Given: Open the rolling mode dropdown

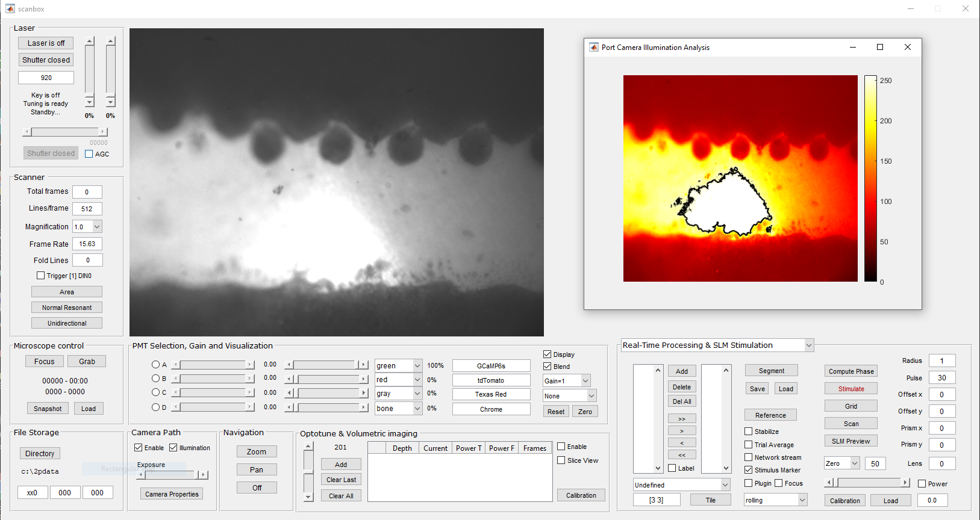Looking at the screenshot, I should [x=802, y=500].
